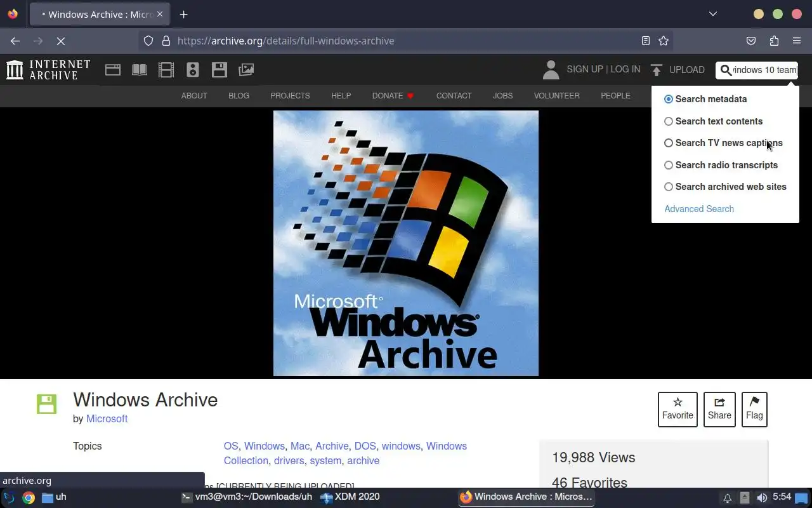Open the Pocket save icon
Screen dimensions: 812x508
click(751, 41)
